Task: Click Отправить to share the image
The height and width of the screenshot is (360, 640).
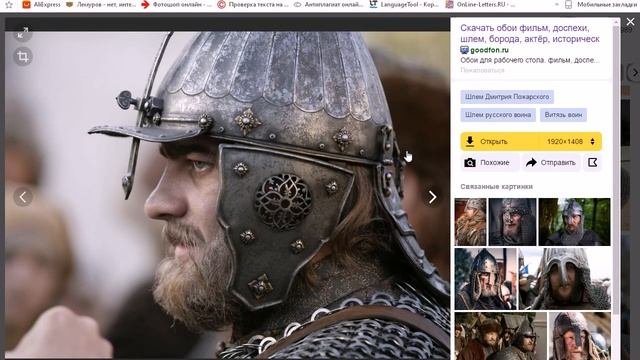Action: pyautogui.click(x=551, y=162)
